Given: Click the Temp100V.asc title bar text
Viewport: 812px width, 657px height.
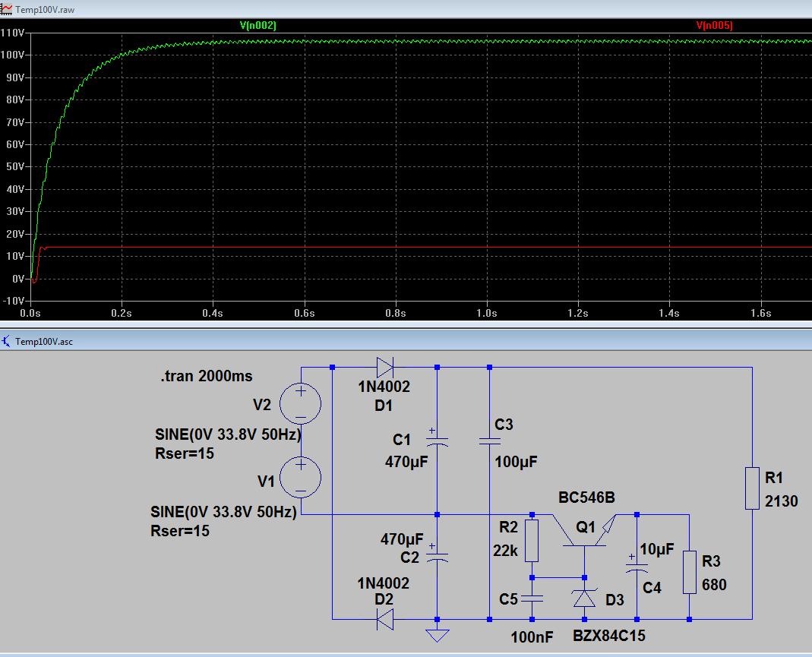Looking at the screenshot, I should (44, 342).
